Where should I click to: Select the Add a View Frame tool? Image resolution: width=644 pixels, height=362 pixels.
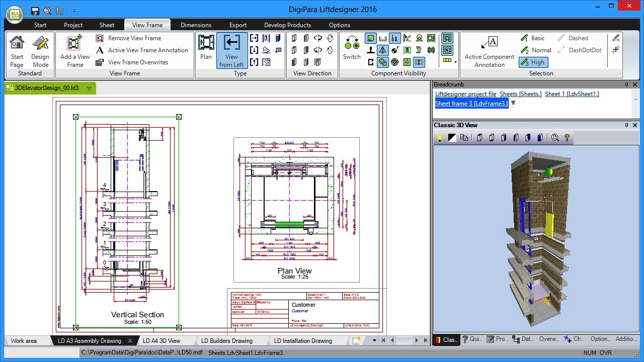pos(74,49)
